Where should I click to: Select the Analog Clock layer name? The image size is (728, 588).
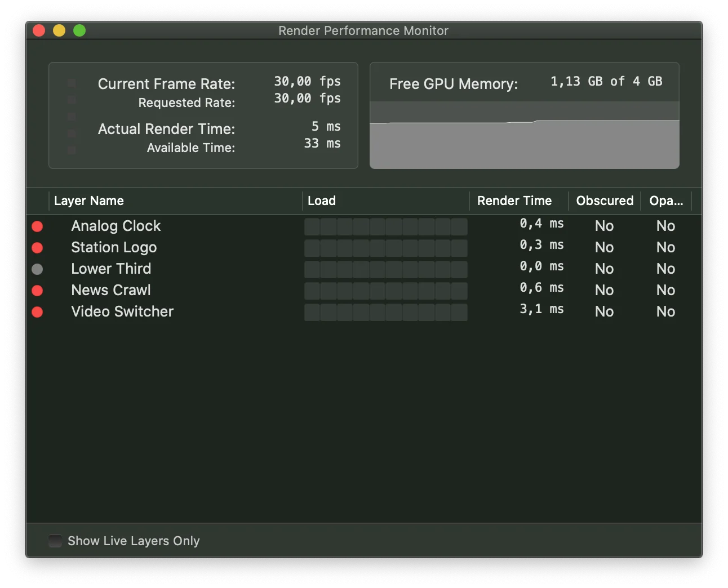click(116, 226)
